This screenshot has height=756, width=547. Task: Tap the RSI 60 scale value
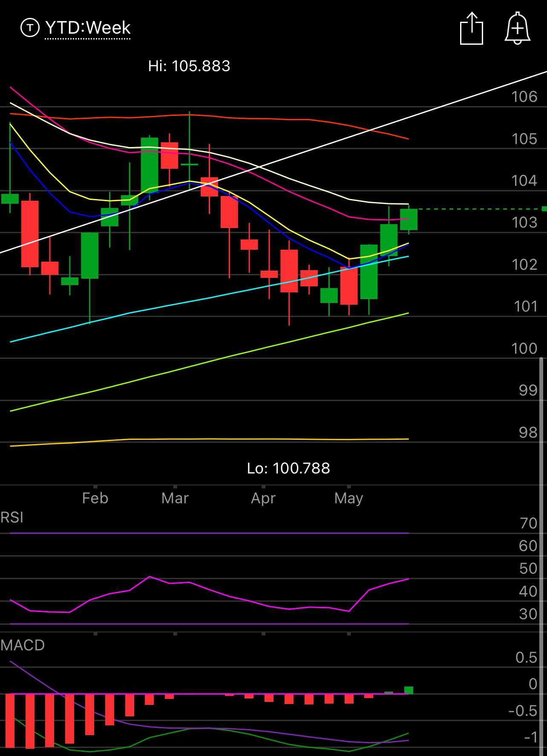coord(528,546)
